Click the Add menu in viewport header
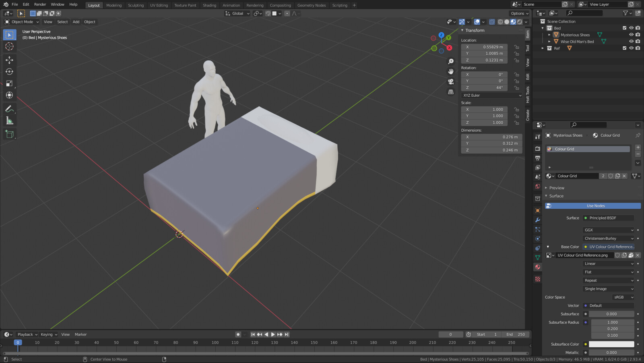The image size is (644, 363). (76, 22)
